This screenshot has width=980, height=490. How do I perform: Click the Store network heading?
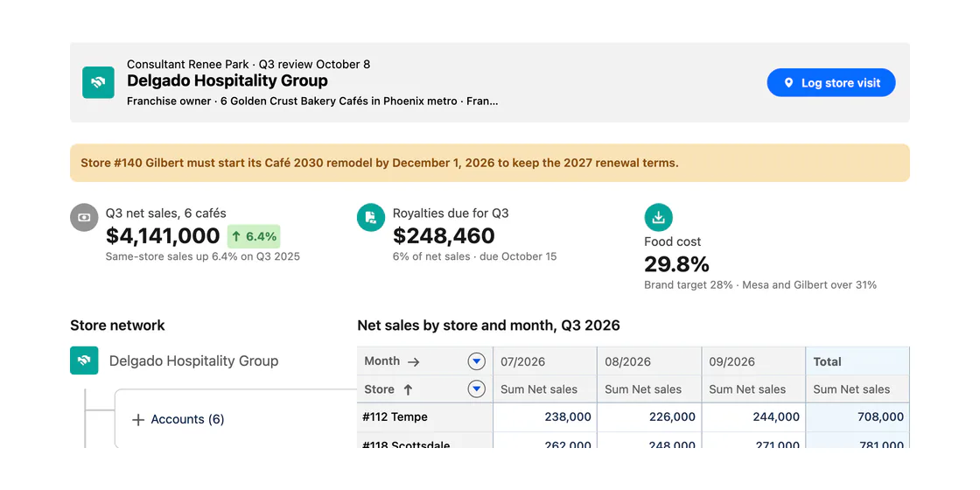pos(117,325)
